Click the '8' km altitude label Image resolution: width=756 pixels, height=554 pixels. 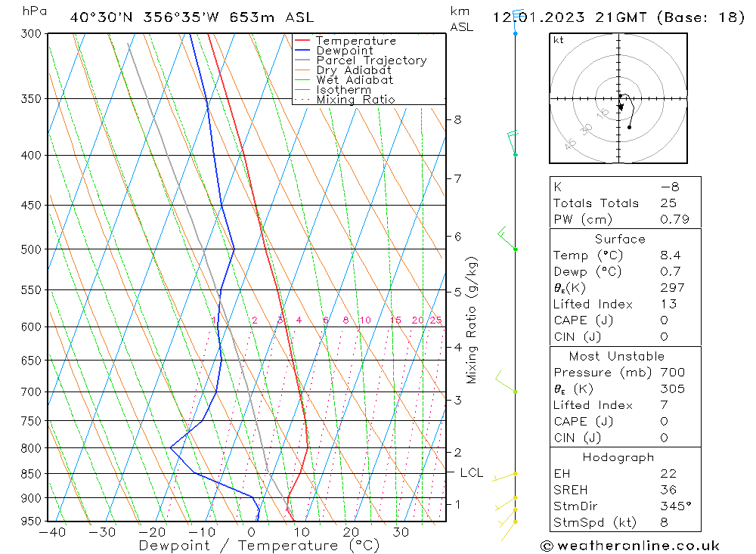[457, 119]
